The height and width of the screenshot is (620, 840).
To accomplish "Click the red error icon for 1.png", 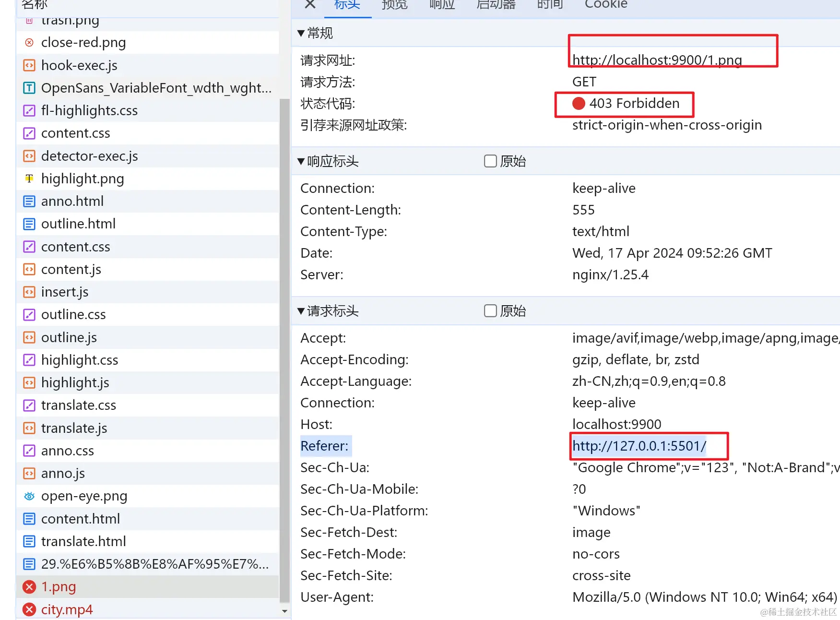I will point(29,586).
